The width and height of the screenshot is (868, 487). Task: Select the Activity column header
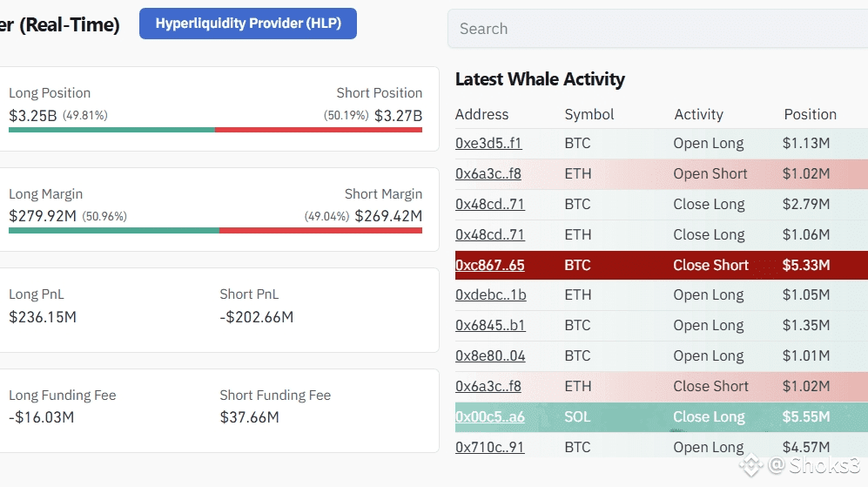click(x=698, y=115)
